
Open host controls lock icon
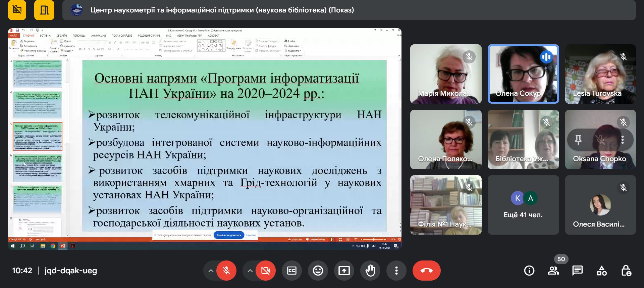(626, 271)
